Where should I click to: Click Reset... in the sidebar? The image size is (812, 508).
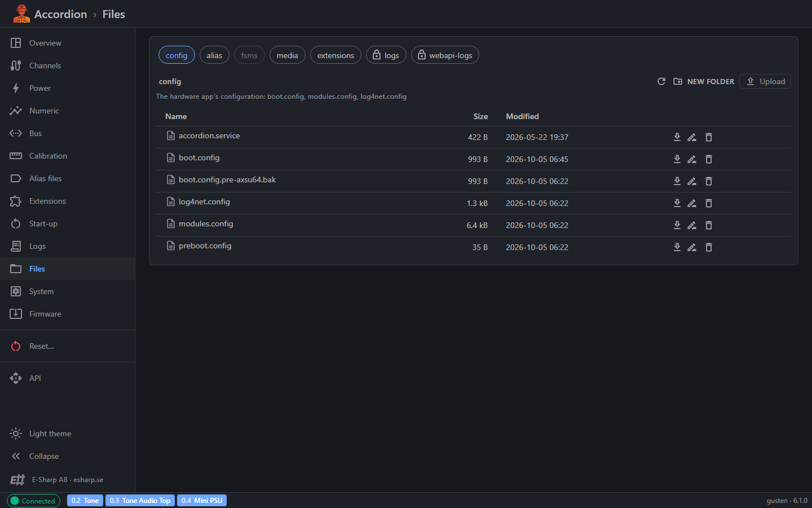pos(68,346)
